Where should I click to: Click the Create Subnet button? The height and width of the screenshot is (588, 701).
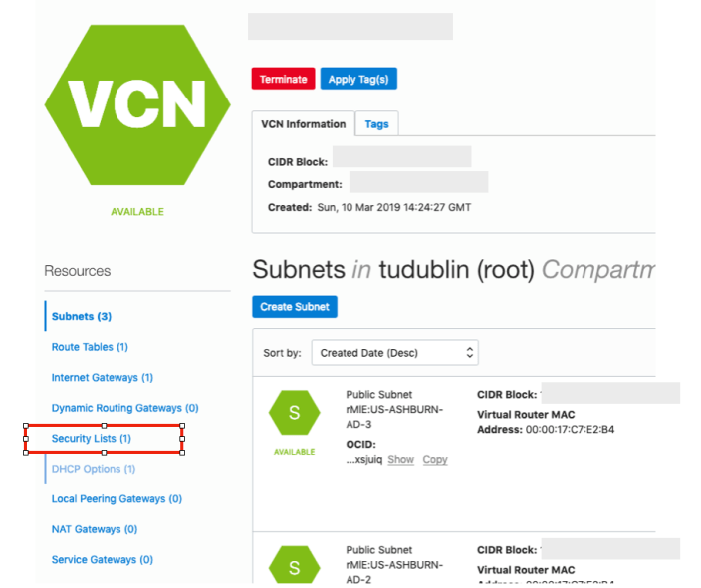click(x=295, y=307)
